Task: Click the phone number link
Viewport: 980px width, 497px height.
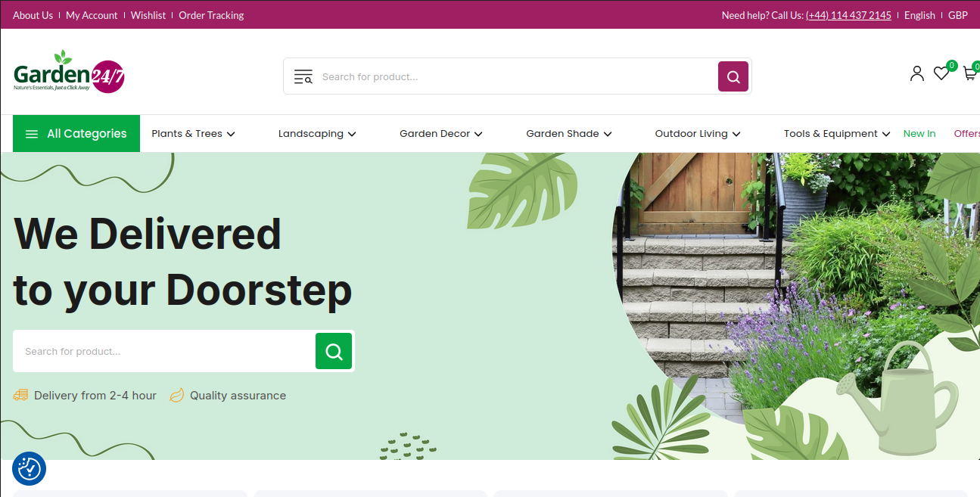Action: 848,15
